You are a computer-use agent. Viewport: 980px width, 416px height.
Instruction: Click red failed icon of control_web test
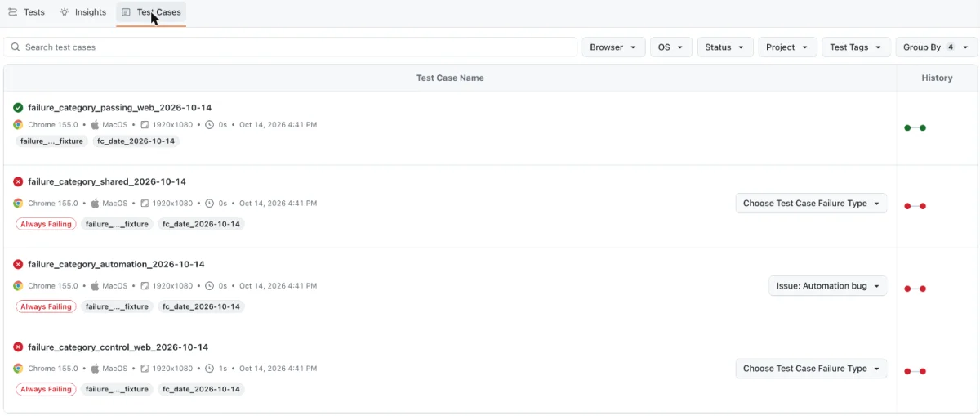pos(18,347)
